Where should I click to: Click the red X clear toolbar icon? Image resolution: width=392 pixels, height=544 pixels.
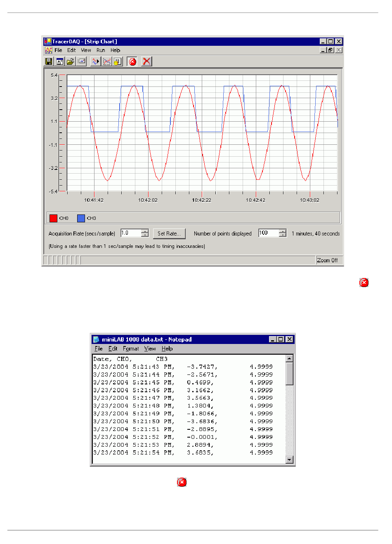coord(146,61)
